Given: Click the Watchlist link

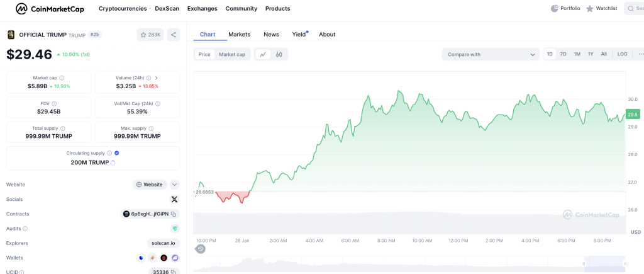Looking at the screenshot, I should [607, 8].
